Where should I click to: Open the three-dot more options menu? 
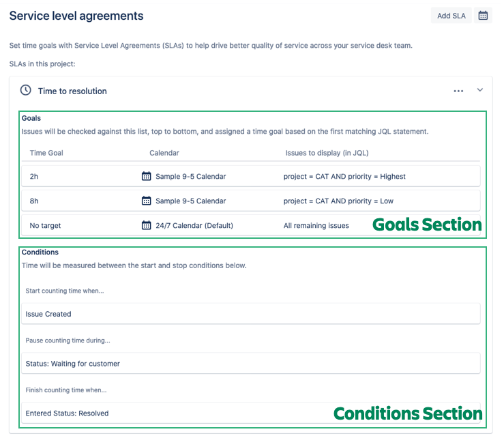click(458, 91)
